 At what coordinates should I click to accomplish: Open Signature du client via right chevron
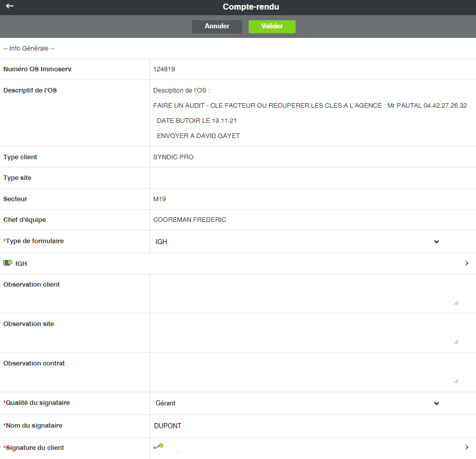tap(467, 447)
